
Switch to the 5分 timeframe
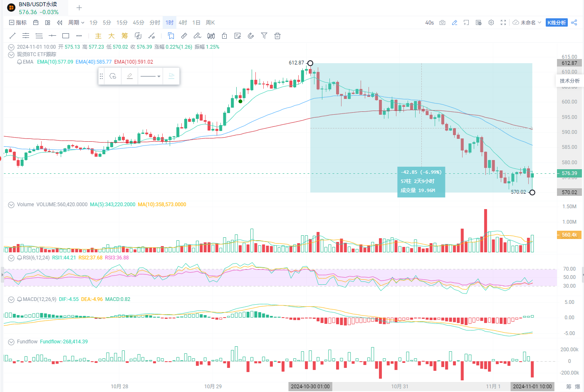click(107, 22)
